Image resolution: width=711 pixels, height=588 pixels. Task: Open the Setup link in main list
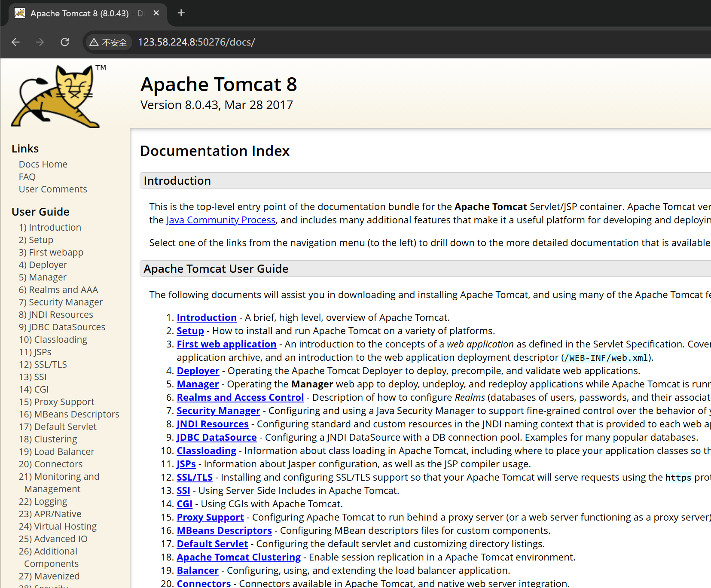point(190,331)
